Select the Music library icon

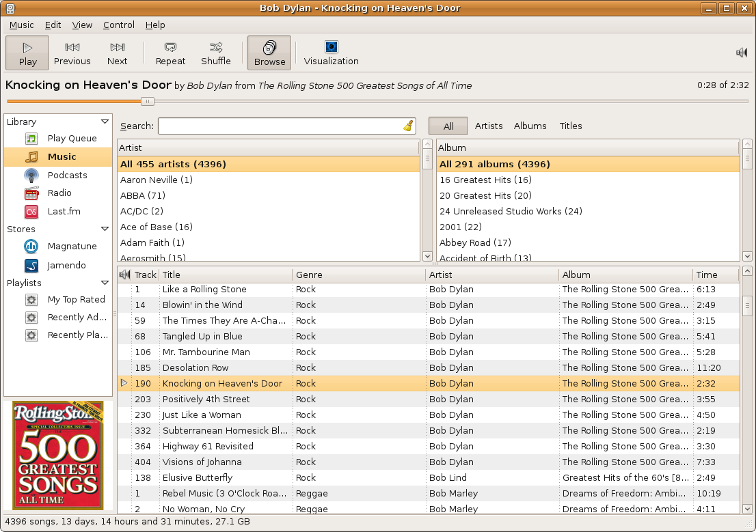coord(31,156)
